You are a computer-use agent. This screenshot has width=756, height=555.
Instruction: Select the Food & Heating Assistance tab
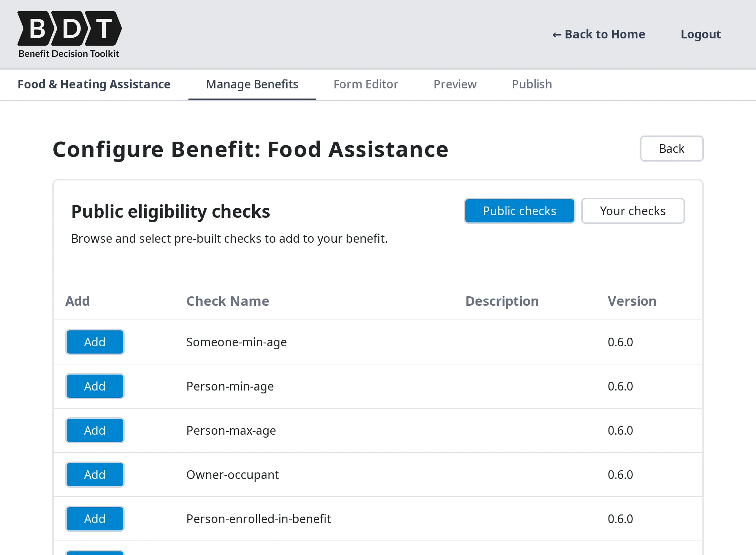click(94, 84)
